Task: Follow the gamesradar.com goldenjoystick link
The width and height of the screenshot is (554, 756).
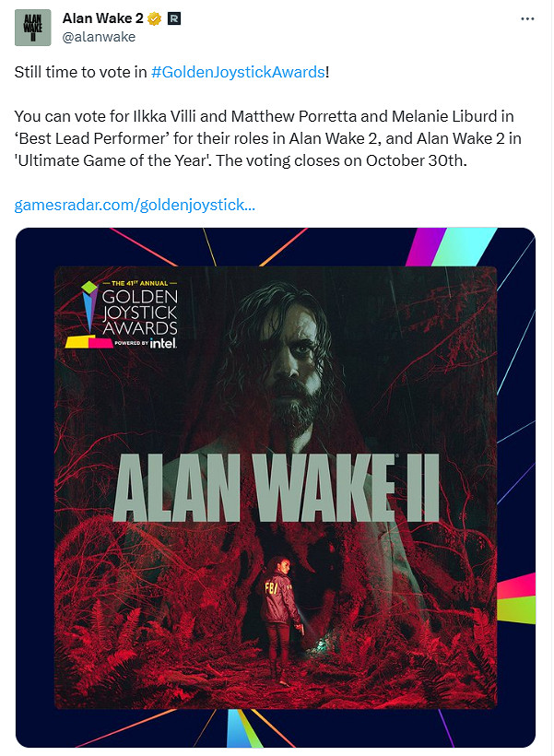Action: point(135,205)
